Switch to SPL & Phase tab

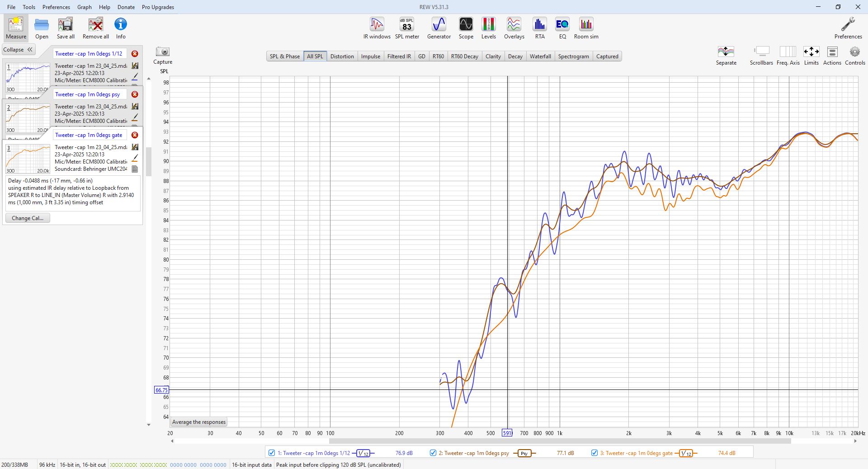(x=285, y=56)
